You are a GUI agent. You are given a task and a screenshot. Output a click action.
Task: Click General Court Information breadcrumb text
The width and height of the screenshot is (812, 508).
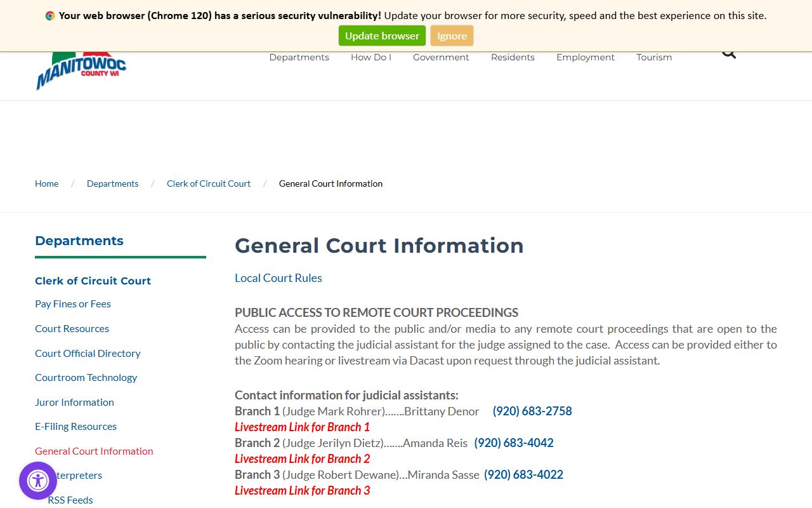point(331,184)
